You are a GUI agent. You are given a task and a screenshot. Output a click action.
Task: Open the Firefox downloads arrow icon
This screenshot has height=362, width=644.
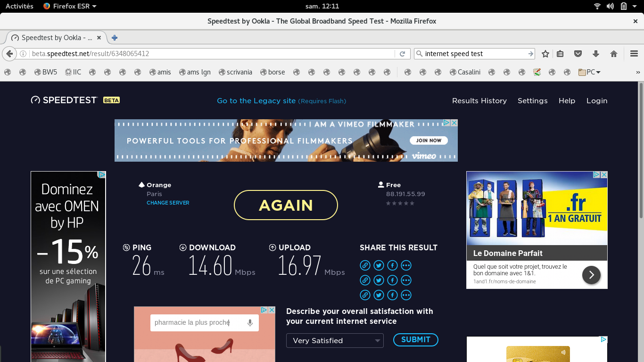click(x=596, y=54)
